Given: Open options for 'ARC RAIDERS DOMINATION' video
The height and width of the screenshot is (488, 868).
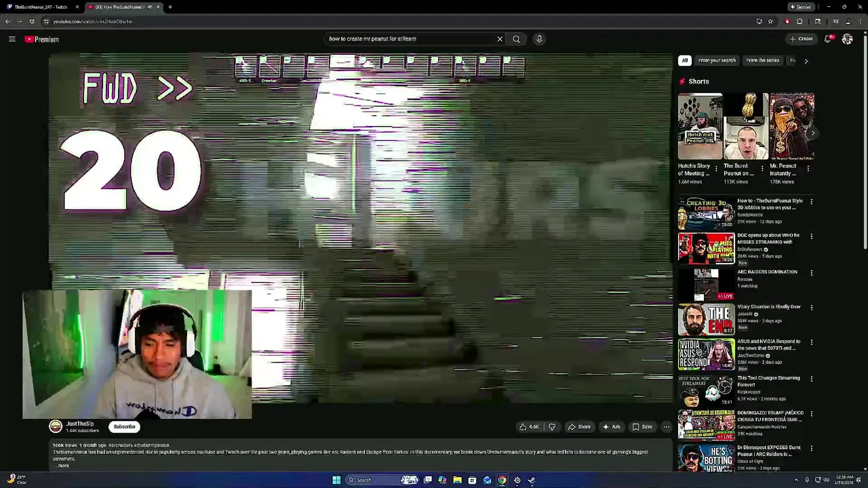Looking at the screenshot, I should tap(811, 273).
